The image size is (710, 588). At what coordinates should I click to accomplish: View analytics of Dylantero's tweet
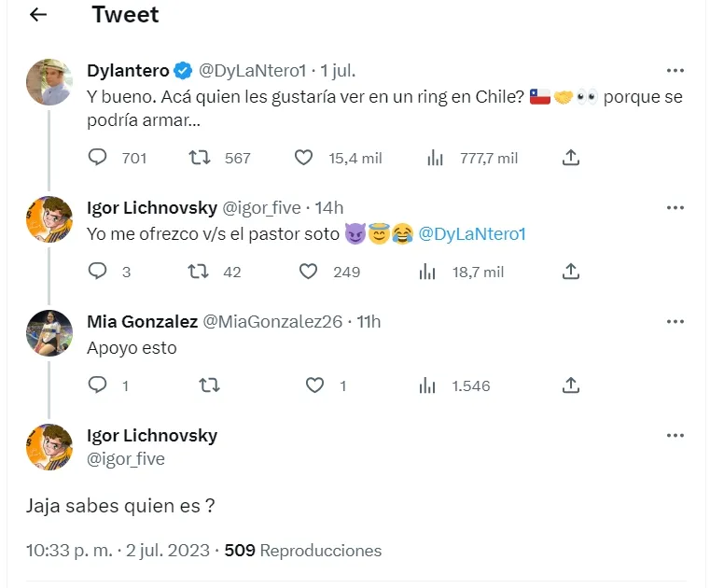tap(435, 158)
